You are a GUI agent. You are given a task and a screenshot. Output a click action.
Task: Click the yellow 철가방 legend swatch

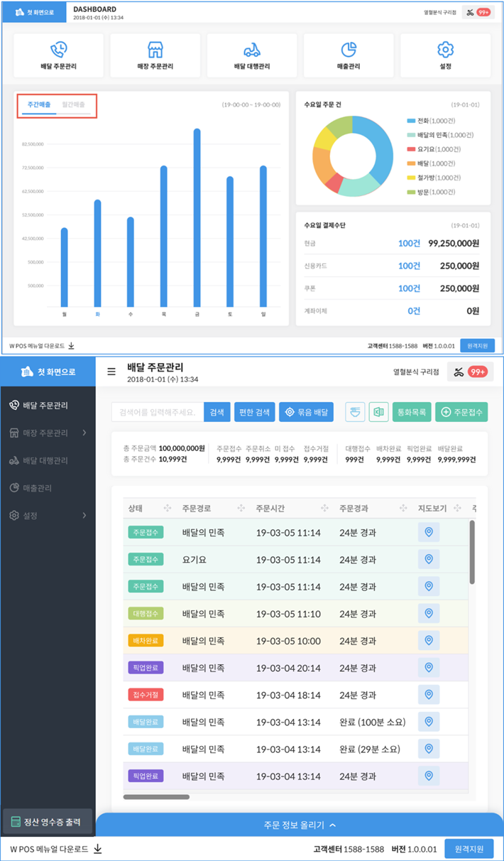[412, 178]
